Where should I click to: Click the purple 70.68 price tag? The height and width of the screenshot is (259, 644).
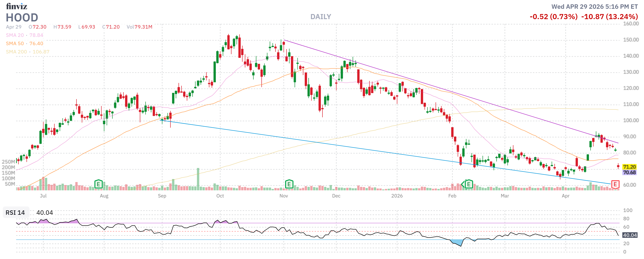point(629,173)
